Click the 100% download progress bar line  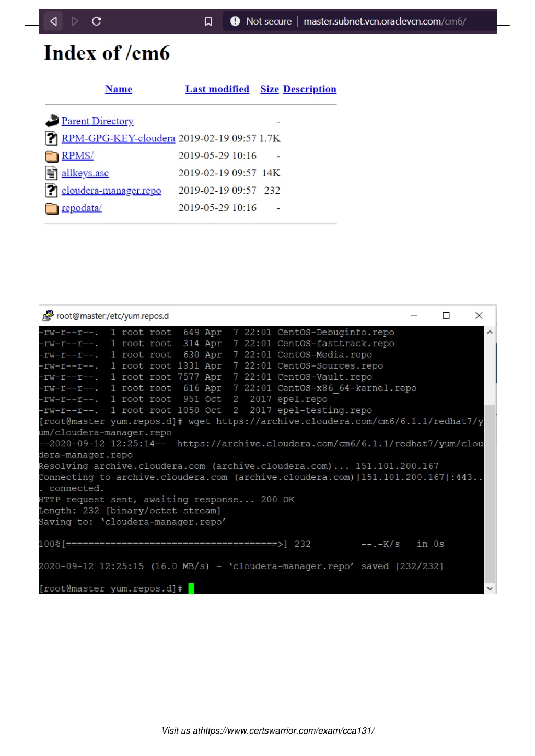[x=241, y=544]
